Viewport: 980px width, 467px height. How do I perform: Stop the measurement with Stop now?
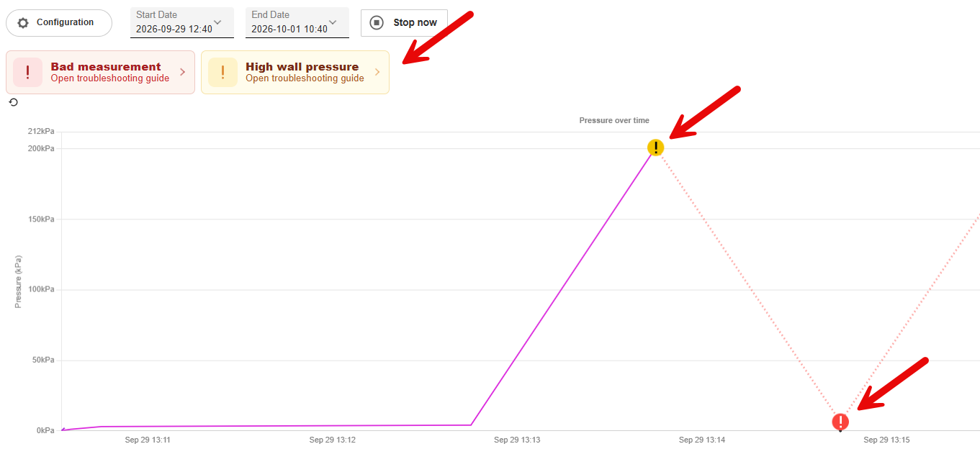click(404, 22)
